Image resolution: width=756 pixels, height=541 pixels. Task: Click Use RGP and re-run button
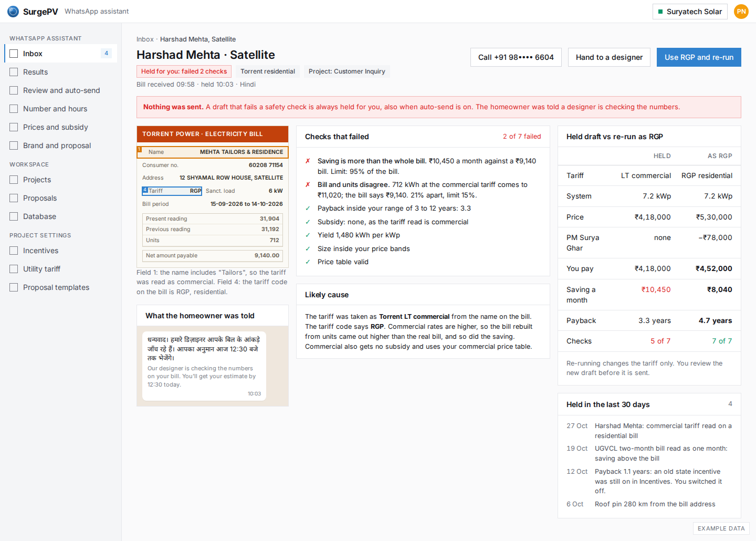[x=699, y=57]
